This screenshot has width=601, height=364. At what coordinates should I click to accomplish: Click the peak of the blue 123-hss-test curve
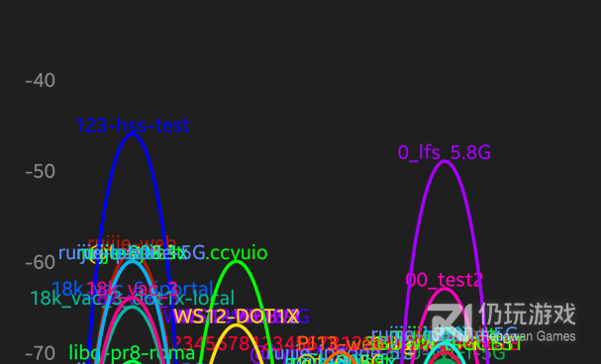point(133,135)
